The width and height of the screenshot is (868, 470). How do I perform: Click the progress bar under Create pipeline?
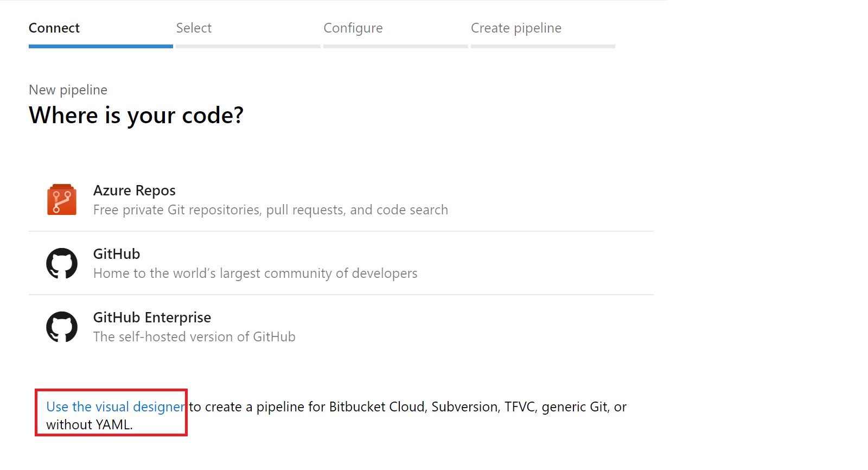543,47
